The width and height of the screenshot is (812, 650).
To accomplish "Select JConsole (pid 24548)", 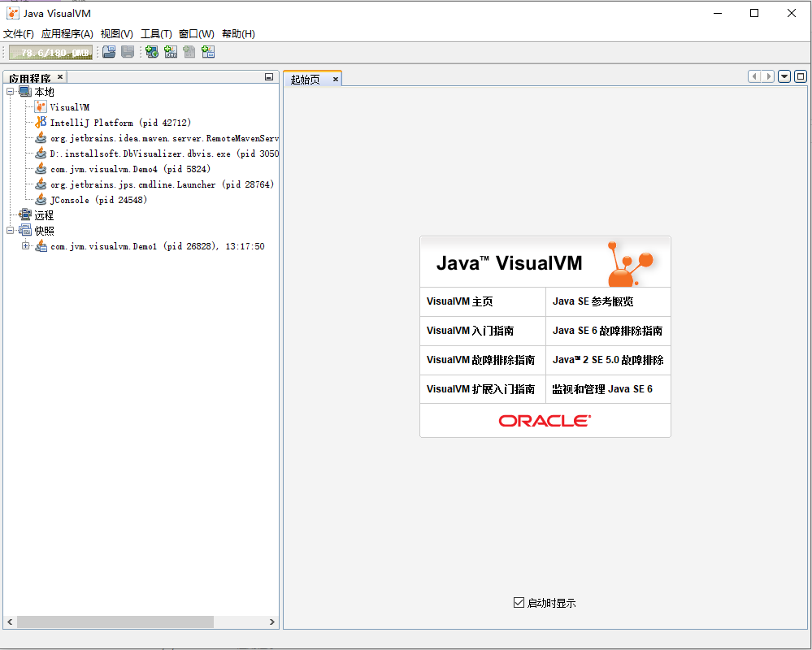I will click(x=98, y=200).
